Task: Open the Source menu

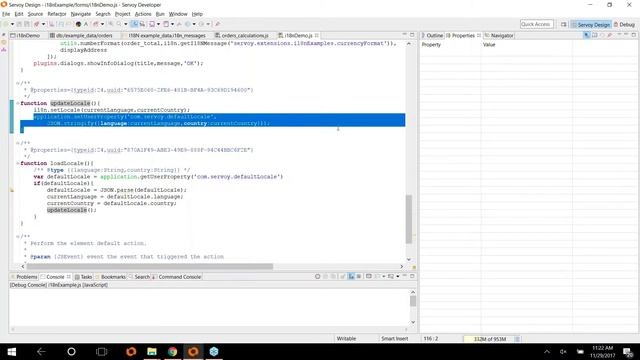Action: pyautogui.click(x=35, y=14)
